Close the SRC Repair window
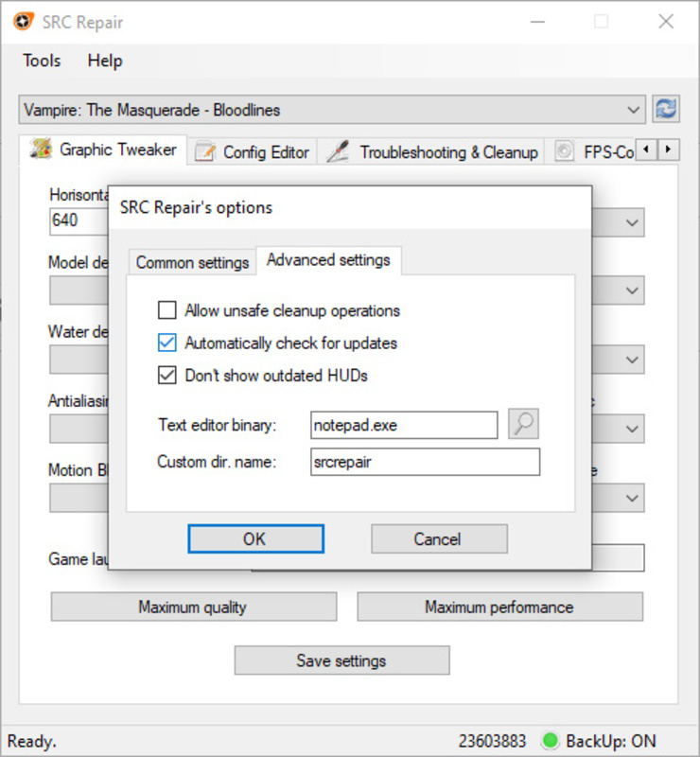This screenshot has height=757, width=700. [666, 21]
